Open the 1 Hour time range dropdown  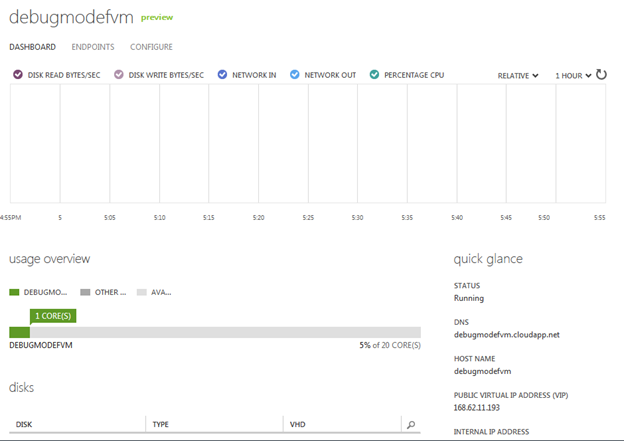[573, 75]
